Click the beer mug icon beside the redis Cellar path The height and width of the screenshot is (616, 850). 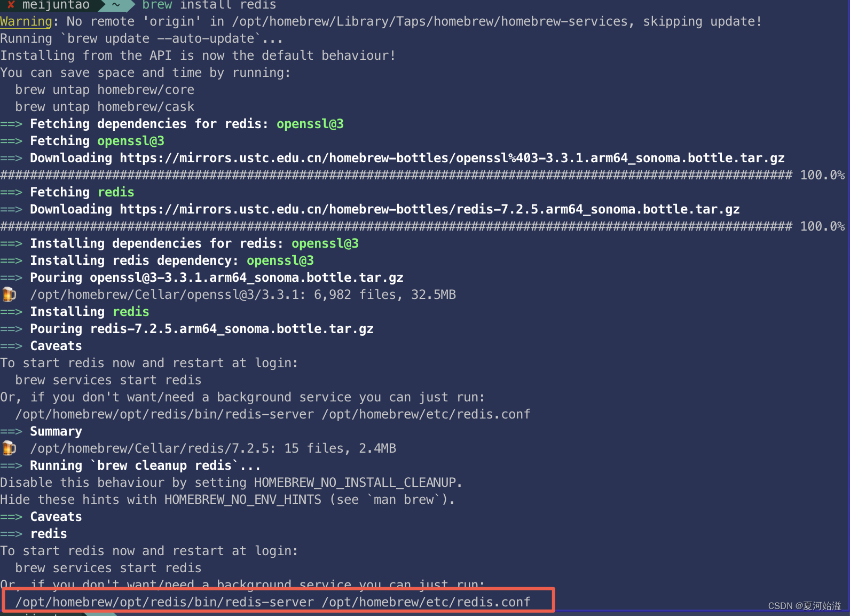pos(9,448)
